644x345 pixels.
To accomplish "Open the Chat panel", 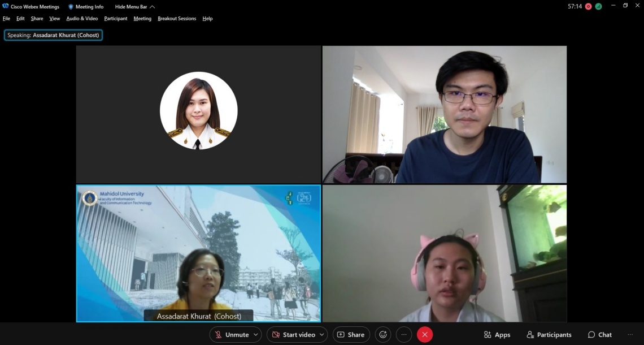I will pos(599,335).
